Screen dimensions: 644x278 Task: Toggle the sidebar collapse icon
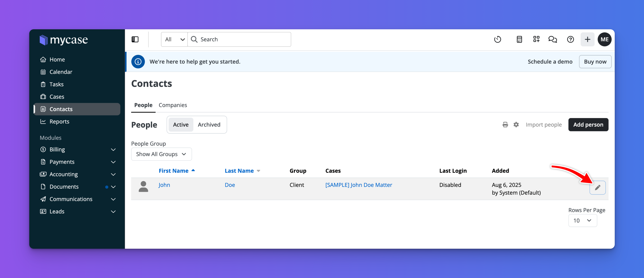tap(135, 39)
